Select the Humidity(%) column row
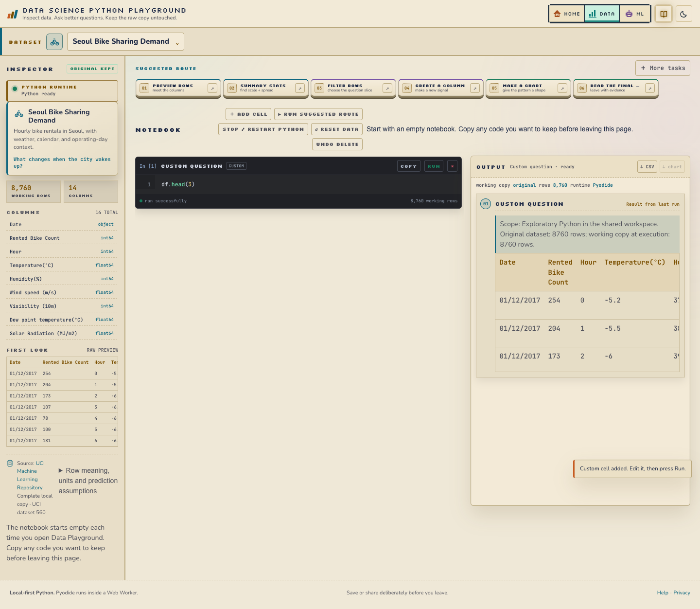The width and height of the screenshot is (700, 609). [62, 279]
